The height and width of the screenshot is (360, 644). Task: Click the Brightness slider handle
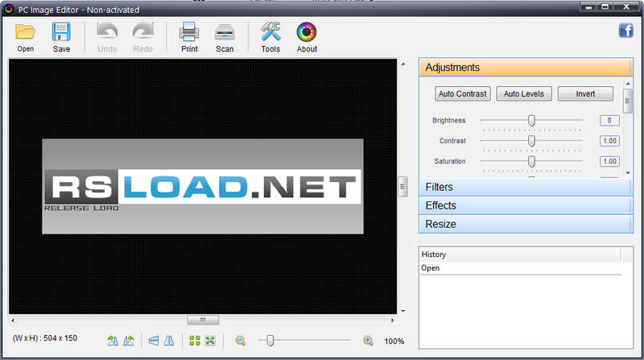531,121
